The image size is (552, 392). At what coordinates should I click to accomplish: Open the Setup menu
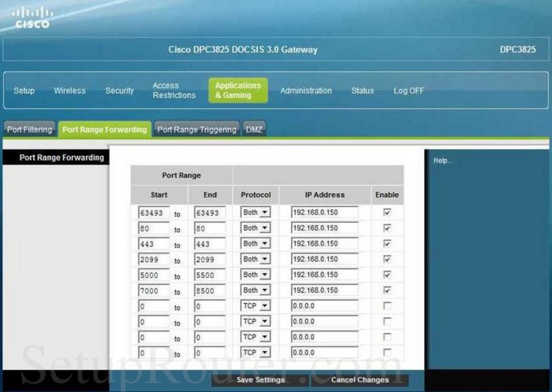[x=24, y=91]
